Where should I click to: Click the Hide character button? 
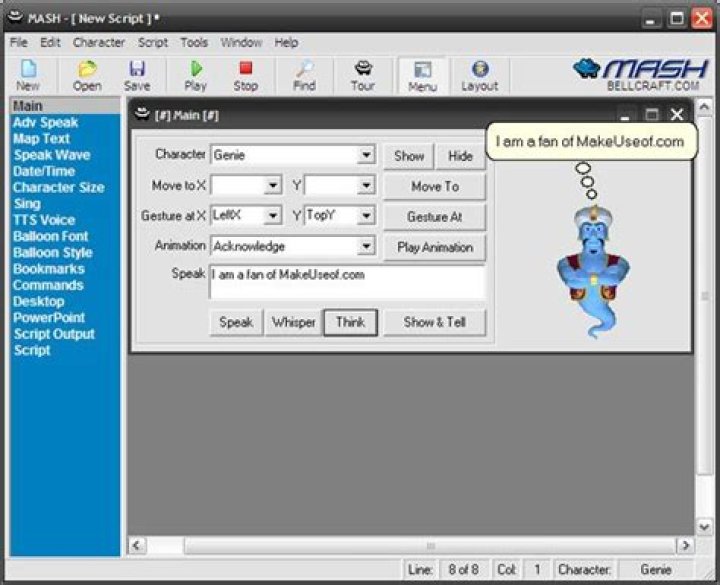[460, 156]
